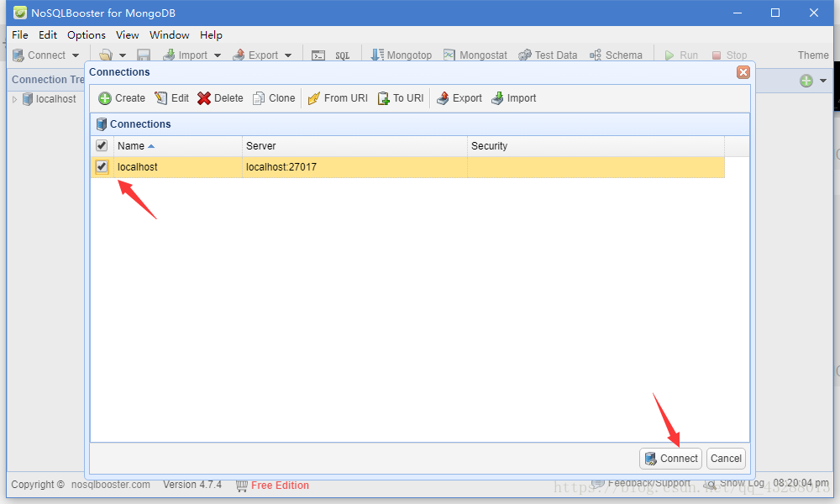This screenshot has width=840, height=504.
Task: Open Test Data generator
Action: 548,55
